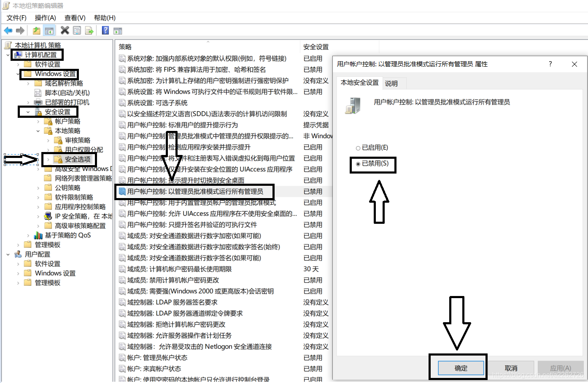Click the Back arrow in toolbar
Viewport: 588px width, 383px height.
pos(8,30)
